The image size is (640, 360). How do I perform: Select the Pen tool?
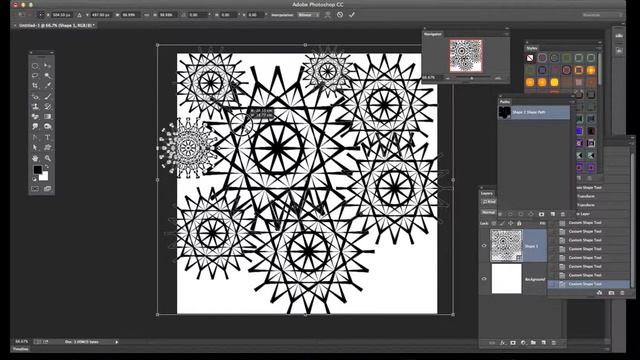pyautogui.click(x=35, y=138)
